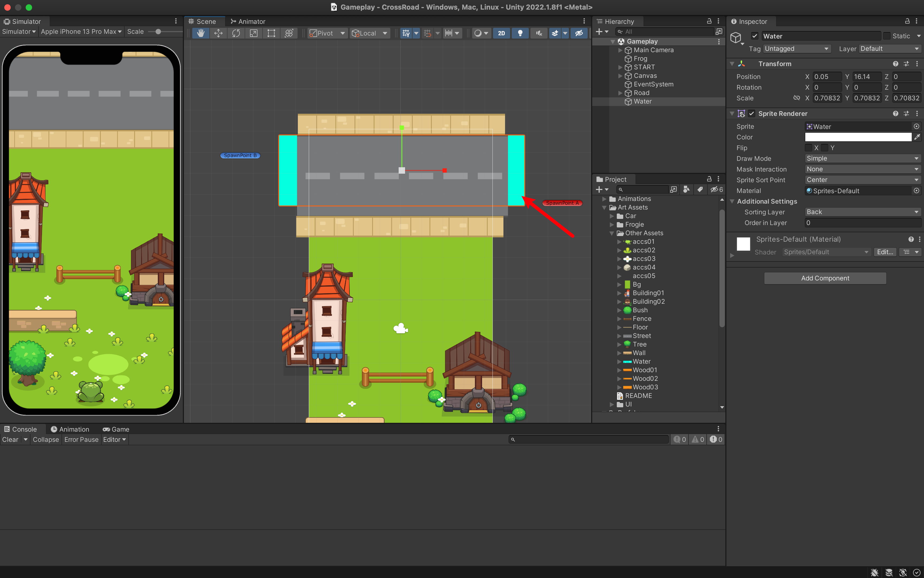Open the Draw Mode dropdown
924x578 pixels.
(863, 158)
